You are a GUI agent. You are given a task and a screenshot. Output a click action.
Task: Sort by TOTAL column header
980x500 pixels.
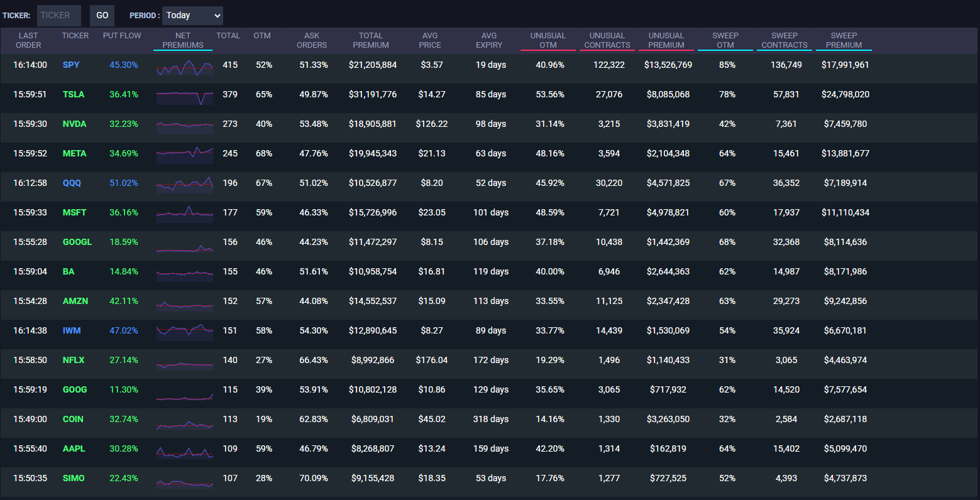click(x=228, y=36)
